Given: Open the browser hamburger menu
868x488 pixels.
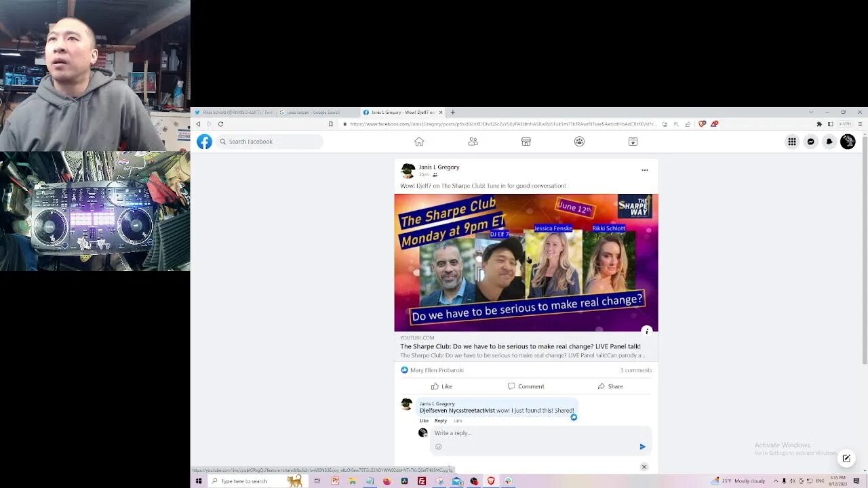Looking at the screenshot, I should tap(860, 124).
